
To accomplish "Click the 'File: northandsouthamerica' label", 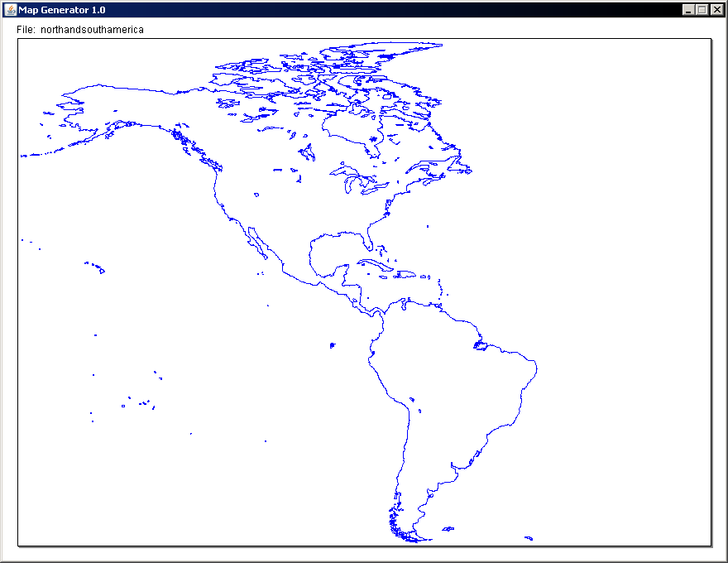I will point(80,30).
